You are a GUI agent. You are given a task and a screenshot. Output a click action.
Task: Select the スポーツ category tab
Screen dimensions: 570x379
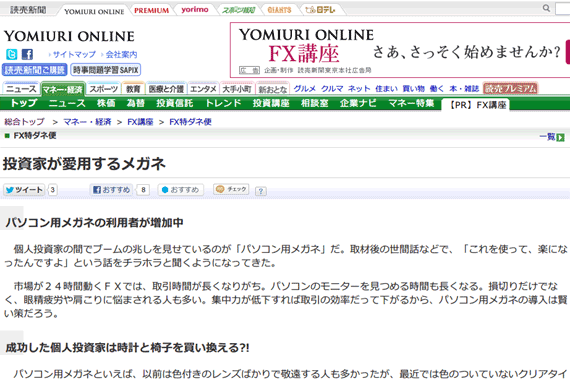pyautogui.click(x=104, y=89)
